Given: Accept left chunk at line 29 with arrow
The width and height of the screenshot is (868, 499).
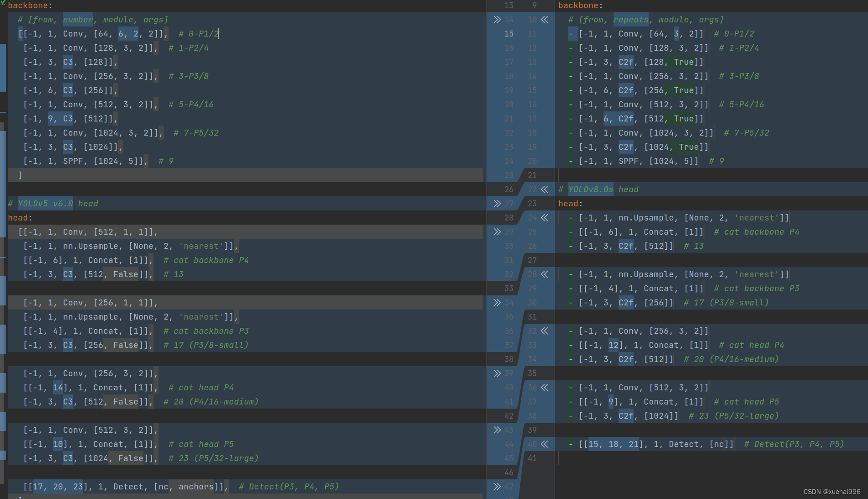Looking at the screenshot, I should (x=497, y=232).
